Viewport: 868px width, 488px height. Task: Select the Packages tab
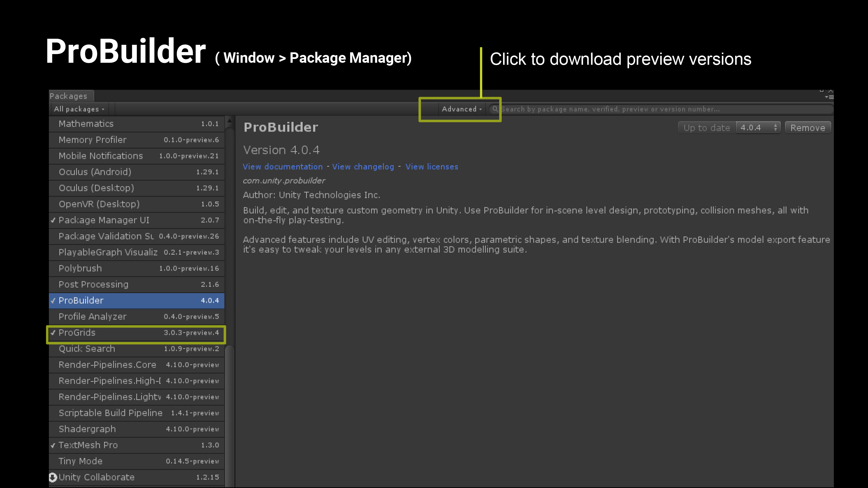pos(68,96)
